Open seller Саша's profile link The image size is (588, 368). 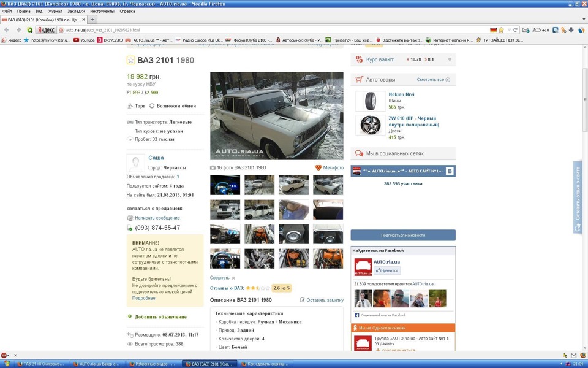(x=156, y=158)
